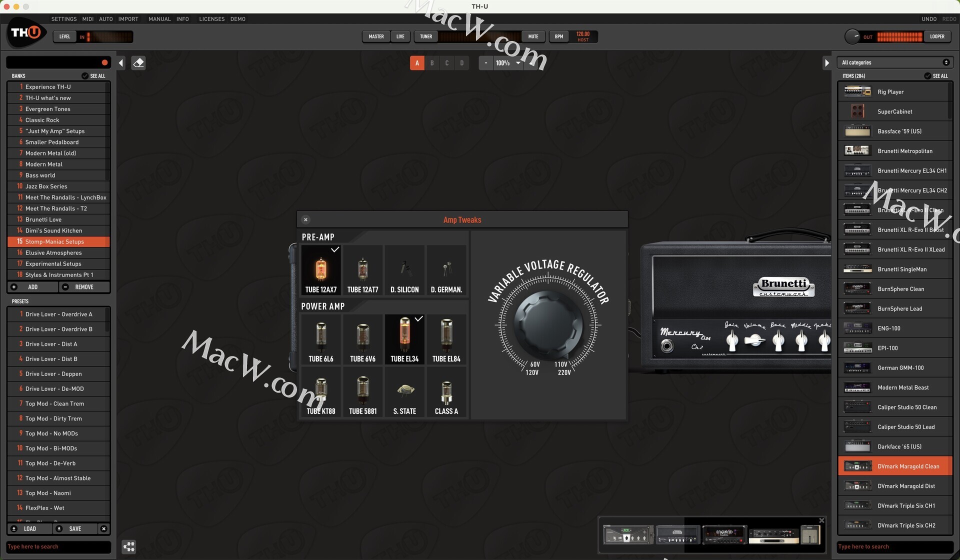This screenshot has width=960, height=560.
Task: Click REMOVE bank button
Action: [83, 287]
